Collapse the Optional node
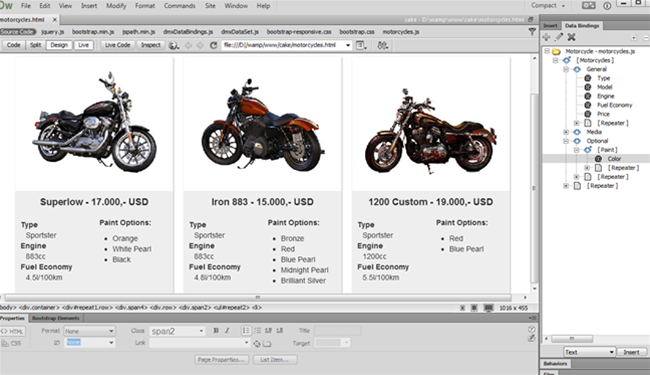 click(566, 141)
